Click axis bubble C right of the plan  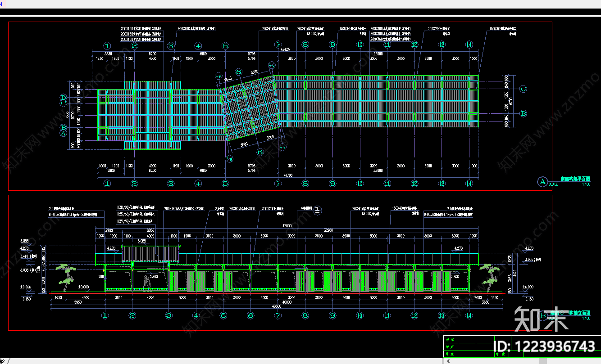click(x=523, y=89)
